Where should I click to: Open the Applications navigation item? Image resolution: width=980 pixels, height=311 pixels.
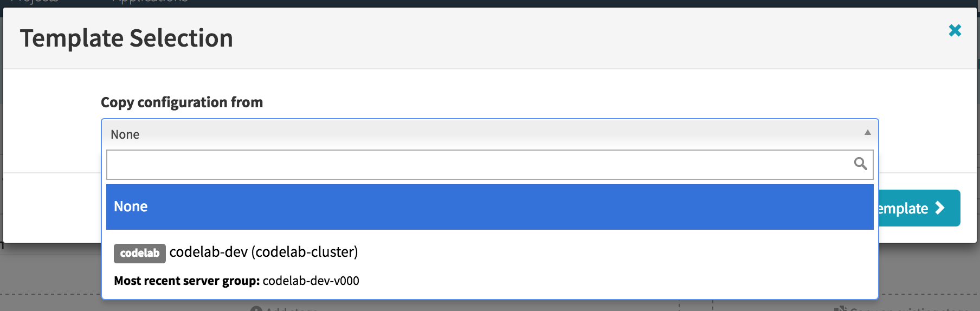click(x=150, y=2)
